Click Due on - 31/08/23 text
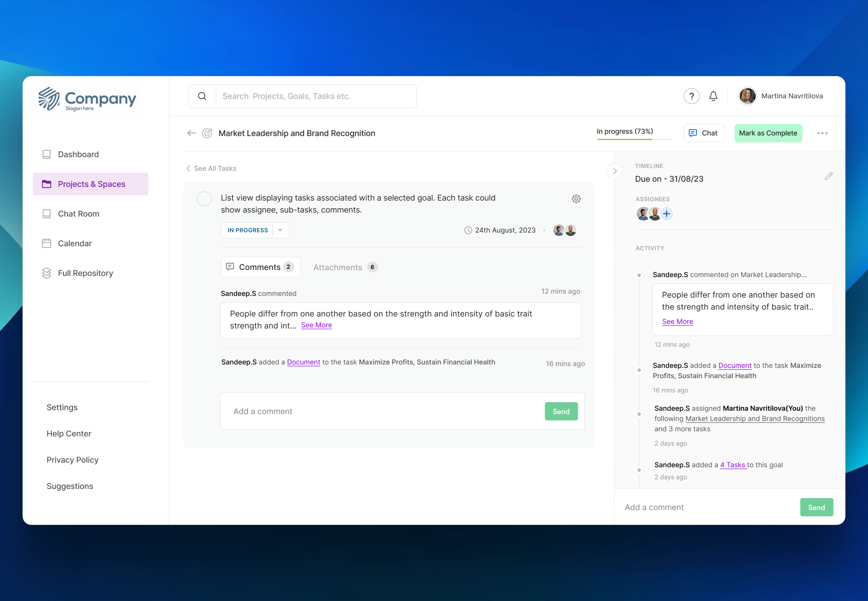Screen dimensions: 868x601 coord(669,179)
